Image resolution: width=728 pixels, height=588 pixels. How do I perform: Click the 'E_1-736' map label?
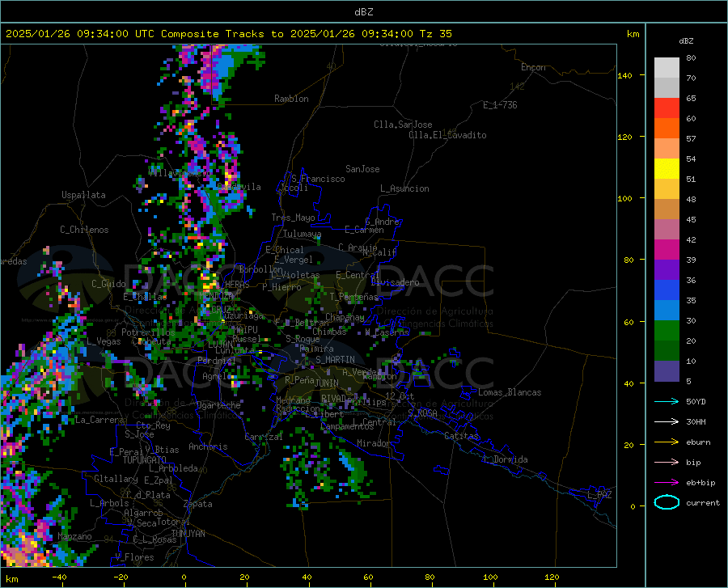pos(500,105)
